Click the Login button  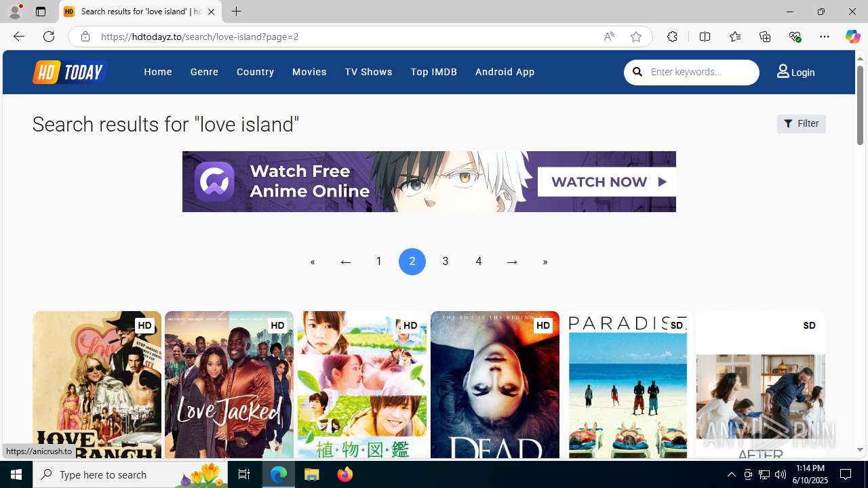pos(795,72)
